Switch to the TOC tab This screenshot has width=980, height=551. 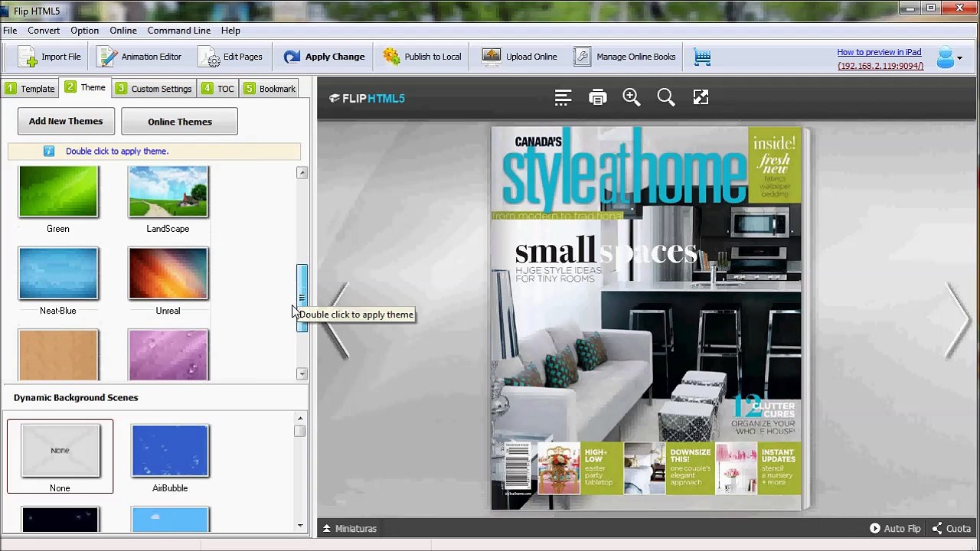[218, 89]
